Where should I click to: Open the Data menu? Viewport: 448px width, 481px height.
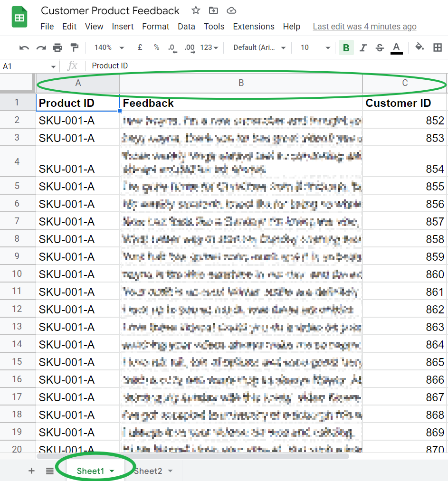pyautogui.click(x=186, y=27)
